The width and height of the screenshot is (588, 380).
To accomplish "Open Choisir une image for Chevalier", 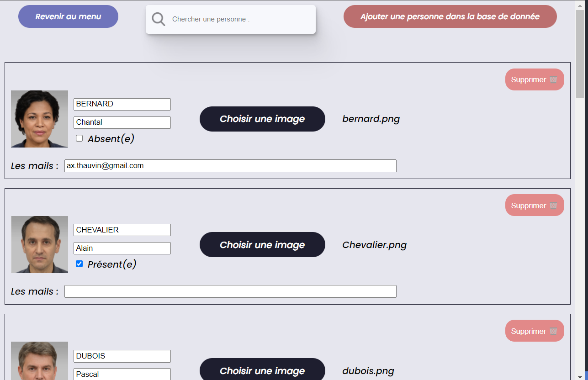I will point(262,245).
